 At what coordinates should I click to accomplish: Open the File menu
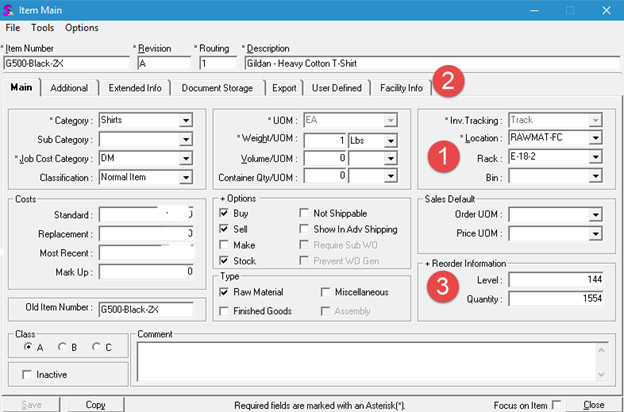13,28
